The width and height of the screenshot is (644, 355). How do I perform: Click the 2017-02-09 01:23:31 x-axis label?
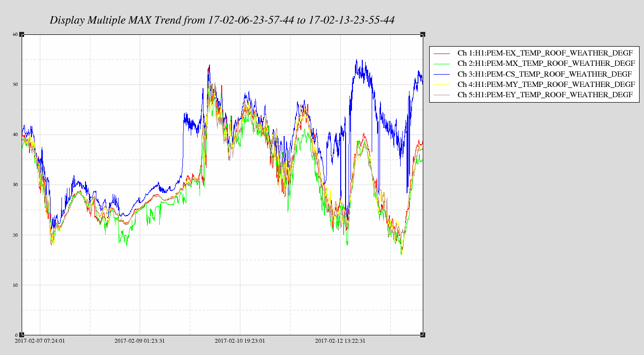[140, 340]
